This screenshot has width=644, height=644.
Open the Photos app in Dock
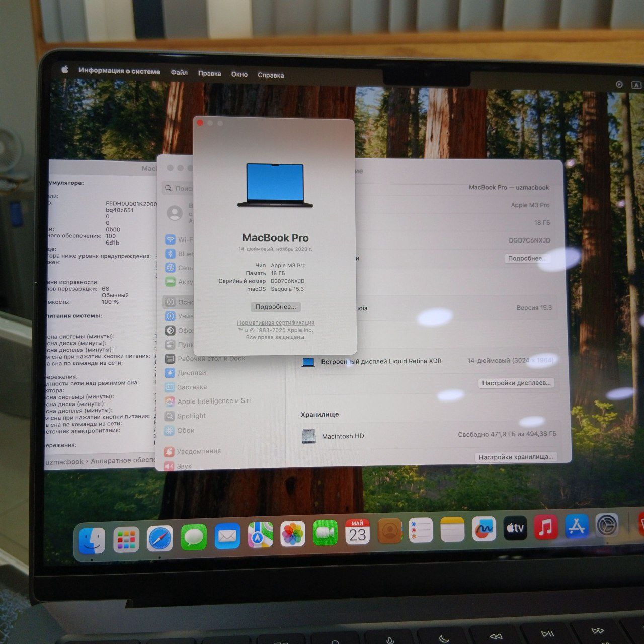click(293, 534)
